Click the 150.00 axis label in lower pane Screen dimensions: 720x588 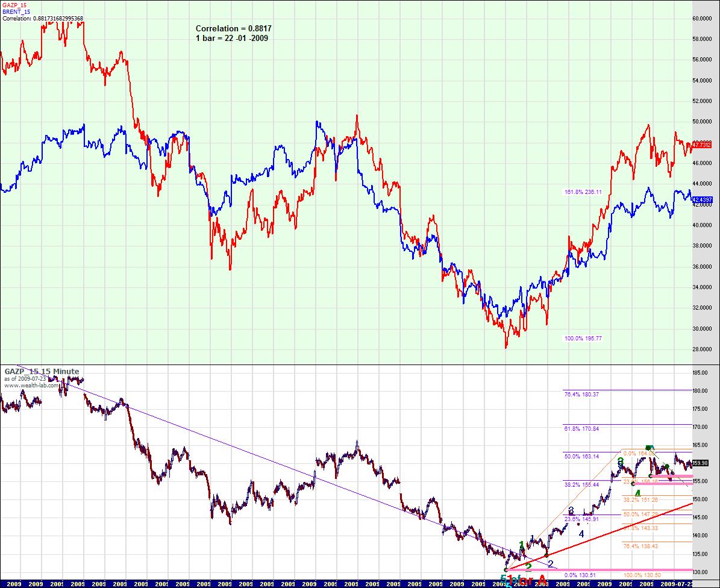point(700,499)
